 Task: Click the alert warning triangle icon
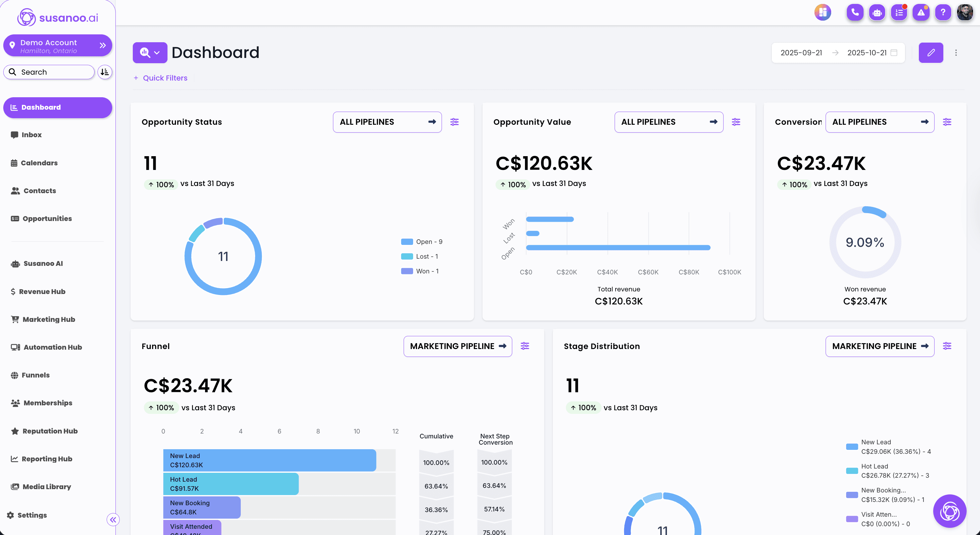click(x=921, y=12)
